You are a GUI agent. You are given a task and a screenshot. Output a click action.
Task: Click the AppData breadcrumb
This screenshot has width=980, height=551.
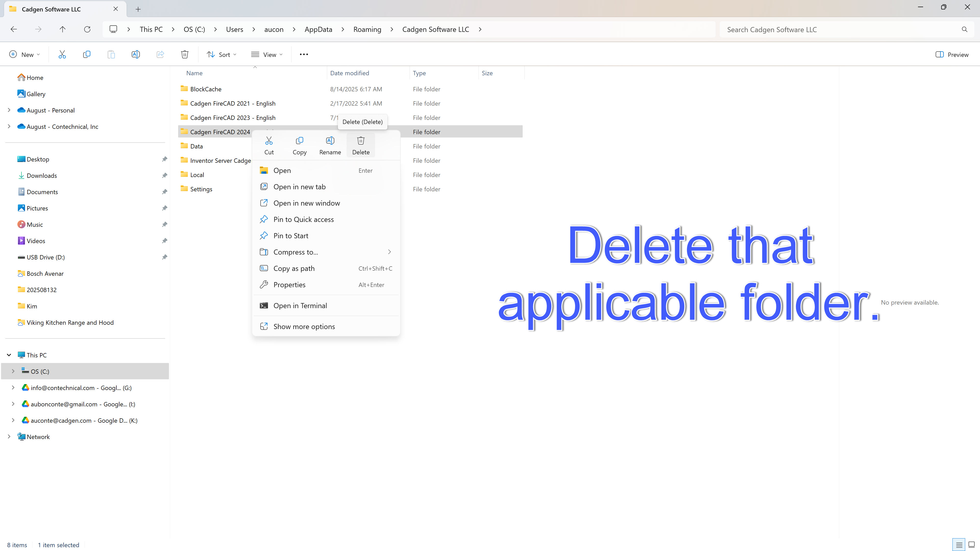318,29
